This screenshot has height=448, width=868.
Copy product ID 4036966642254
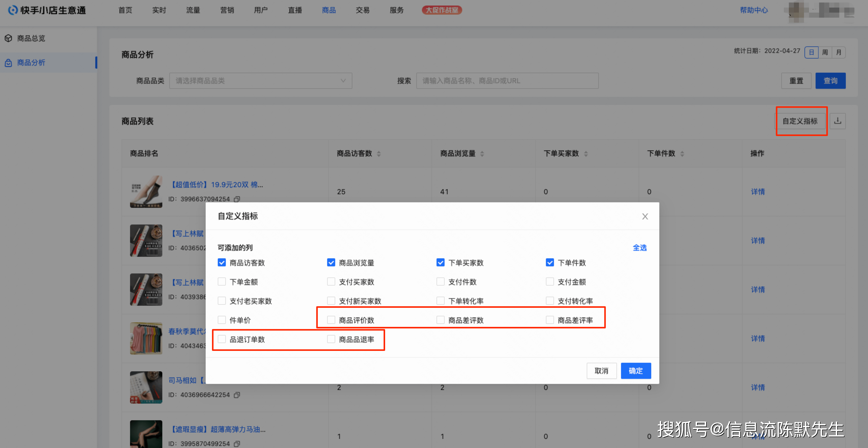click(x=237, y=395)
